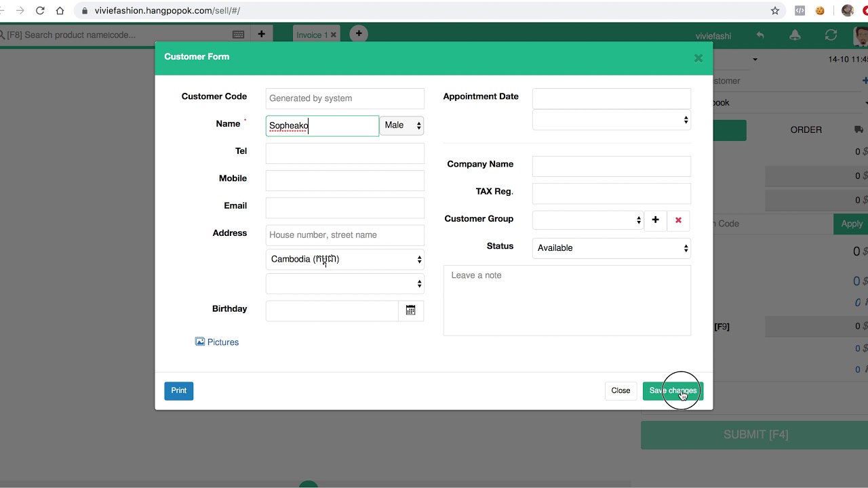The image size is (868, 488).
Task: Click the Customer Code input field
Action: coord(344,98)
